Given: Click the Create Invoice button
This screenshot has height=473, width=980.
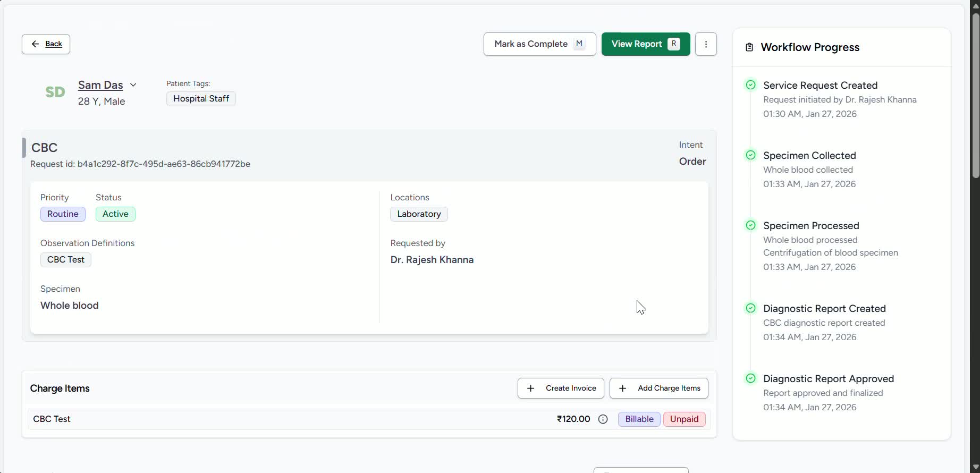Looking at the screenshot, I should click(x=561, y=388).
